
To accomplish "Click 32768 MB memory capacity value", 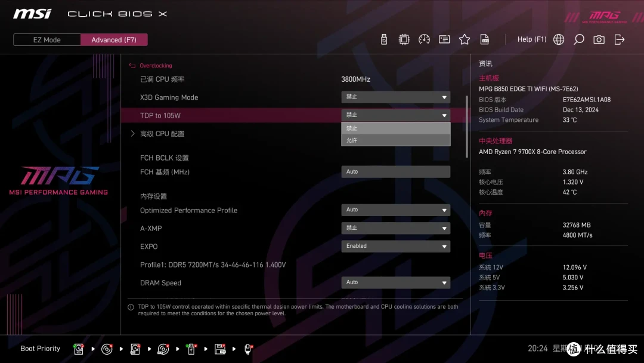I will point(577,225).
